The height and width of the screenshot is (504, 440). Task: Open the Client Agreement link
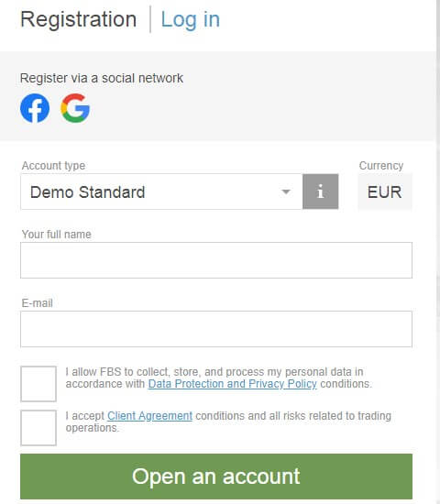(149, 416)
